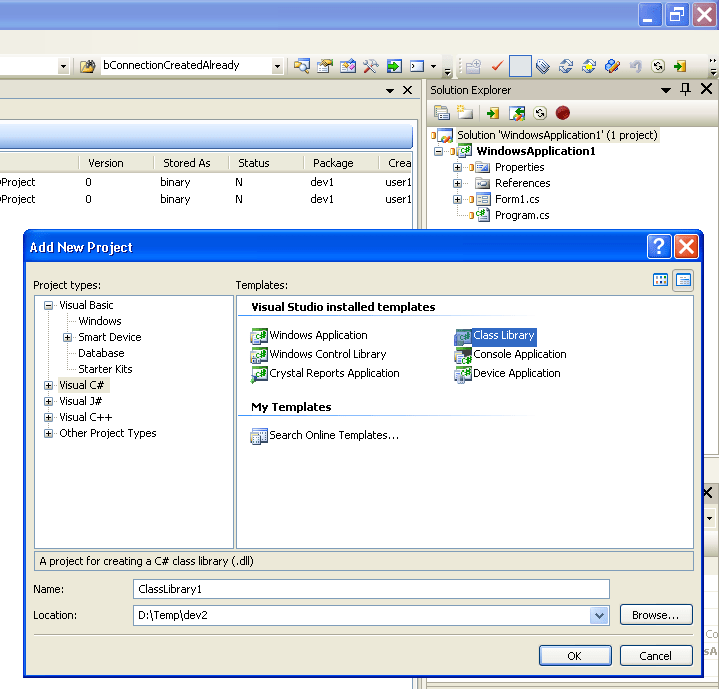
Task: Open the document window dropdown arrow left of Solution Explorer
Action: pos(390,90)
